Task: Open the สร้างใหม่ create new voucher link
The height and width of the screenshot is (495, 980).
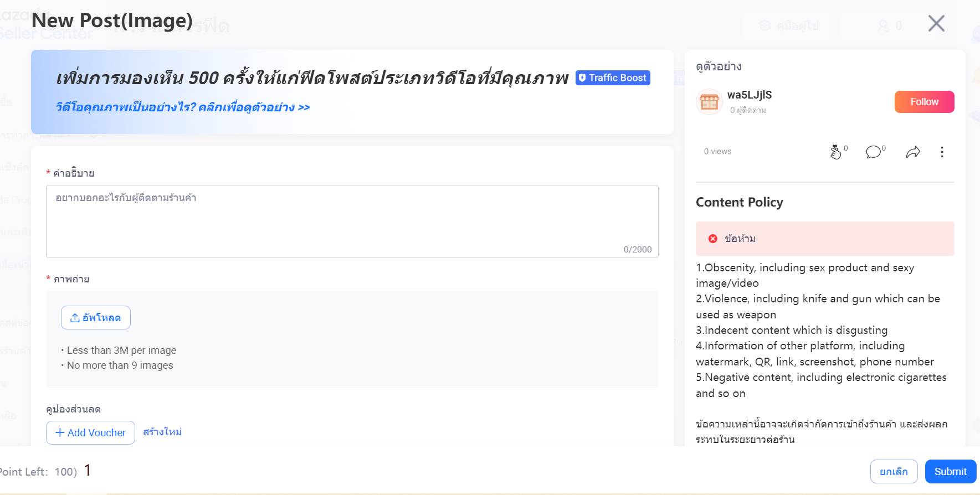Action: [x=162, y=432]
